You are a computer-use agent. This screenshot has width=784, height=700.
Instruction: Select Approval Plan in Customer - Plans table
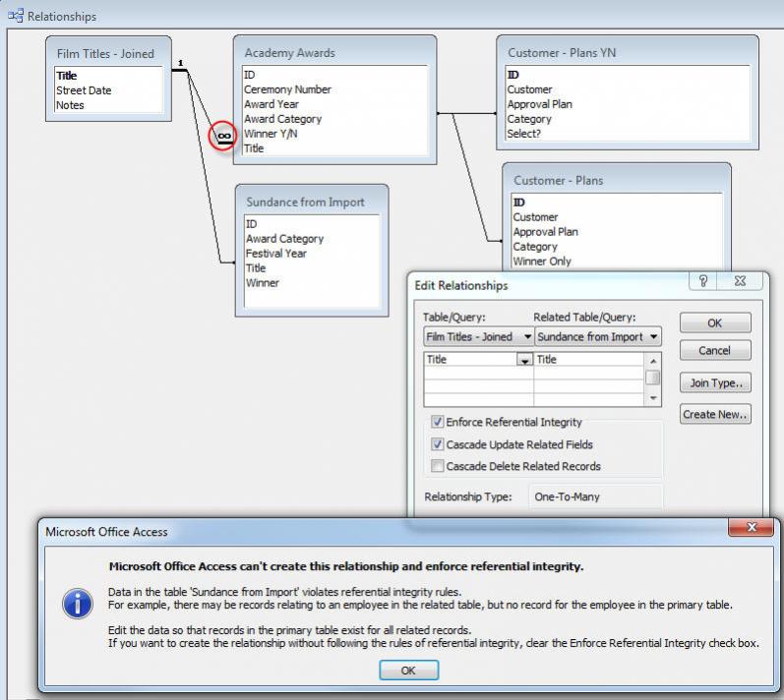546,232
